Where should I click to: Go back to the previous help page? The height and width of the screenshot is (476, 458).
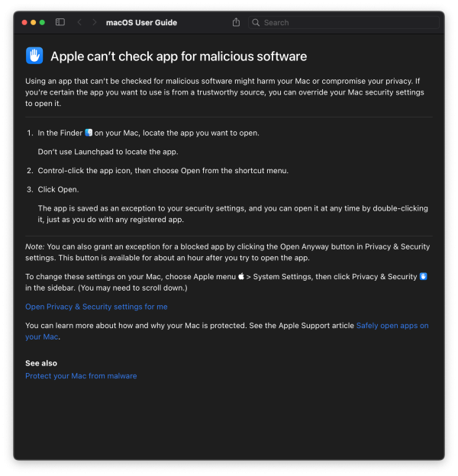tap(79, 22)
